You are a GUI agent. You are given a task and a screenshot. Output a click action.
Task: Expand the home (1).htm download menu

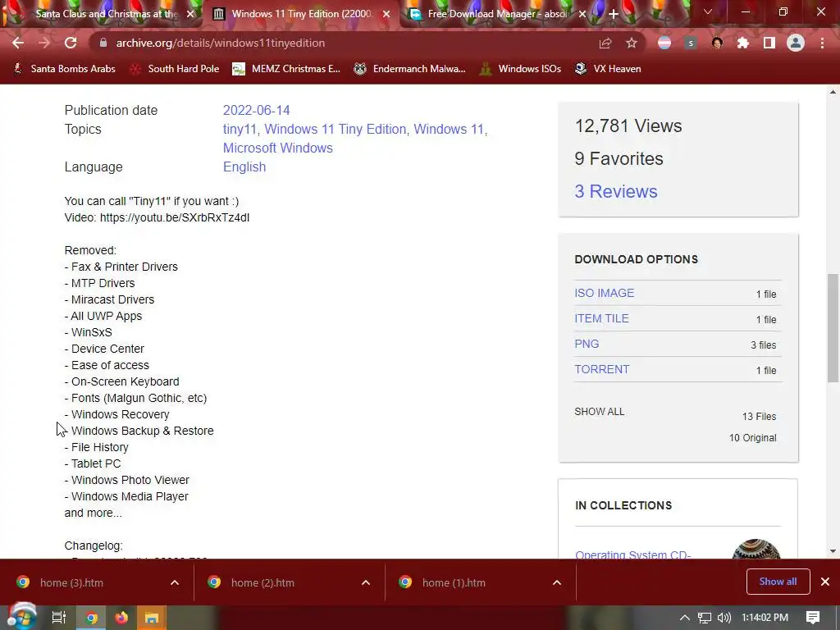(557, 583)
